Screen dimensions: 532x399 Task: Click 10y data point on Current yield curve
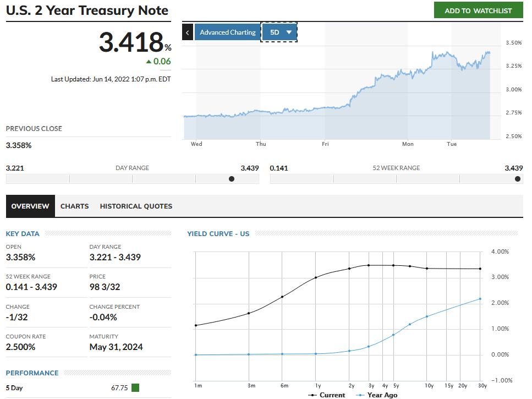click(427, 269)
